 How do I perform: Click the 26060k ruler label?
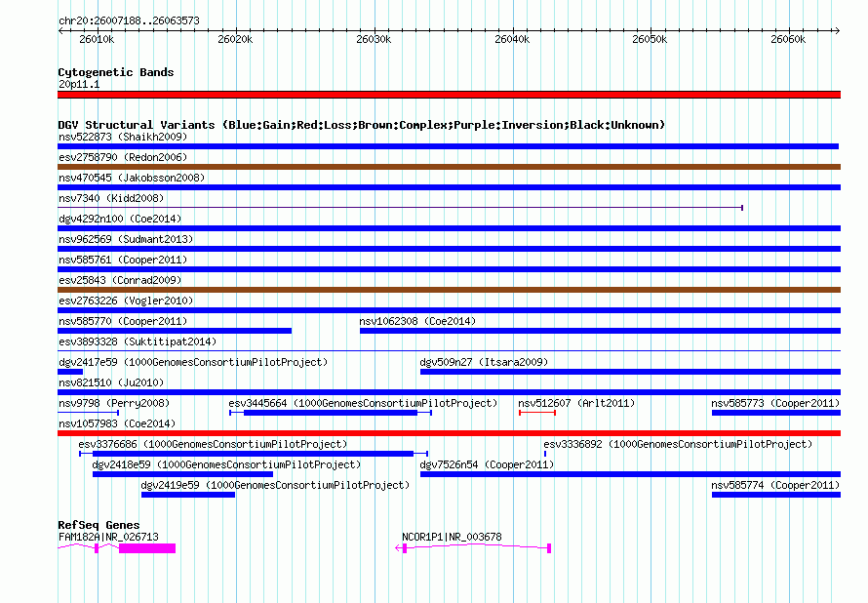click(x=788, y=39)
